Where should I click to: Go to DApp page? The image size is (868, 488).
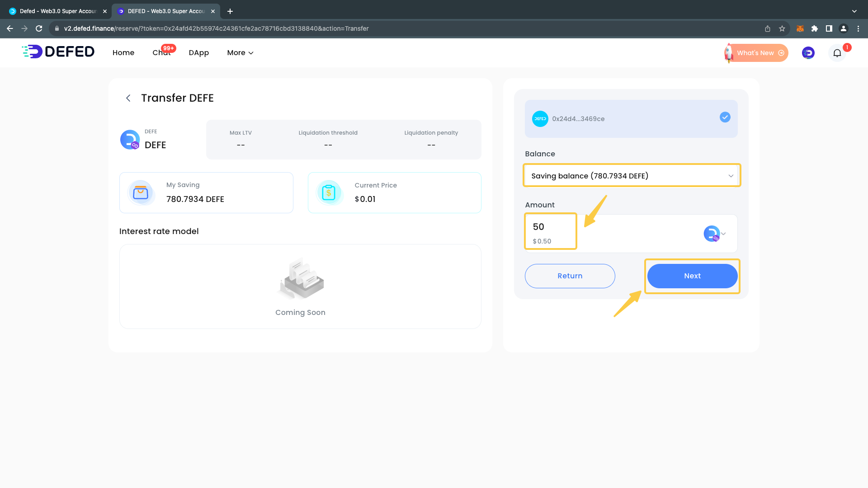[198, 53]
